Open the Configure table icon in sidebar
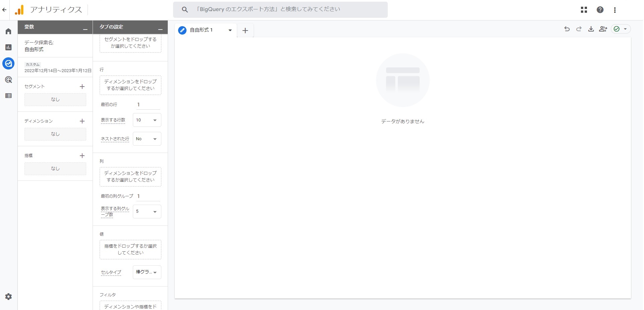Screen dimensions: 644x310 tap(9, 96)
